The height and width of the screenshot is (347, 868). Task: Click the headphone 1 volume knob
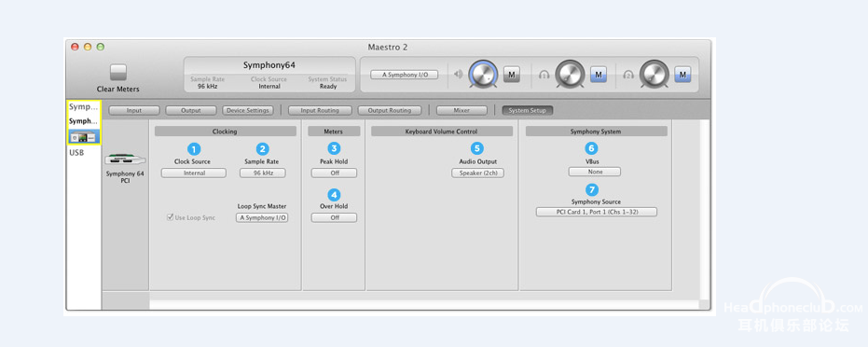[x=570, y=75]
